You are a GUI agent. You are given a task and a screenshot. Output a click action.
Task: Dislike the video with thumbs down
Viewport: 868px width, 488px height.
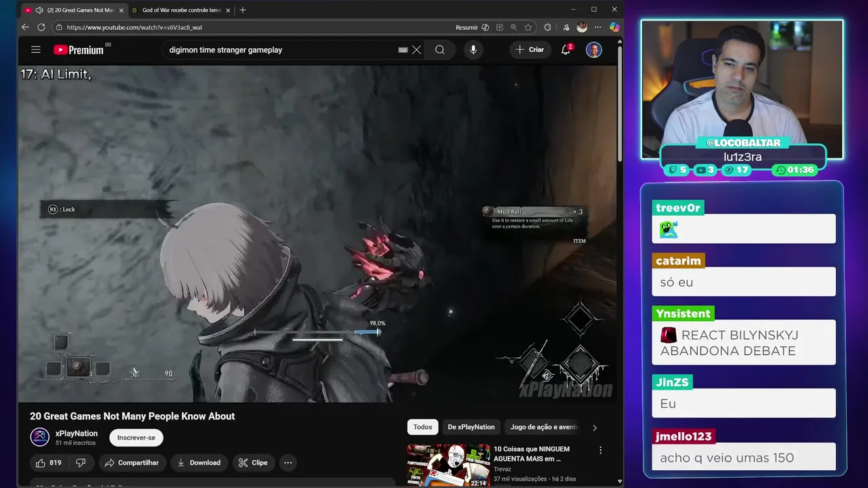pos(81,462)
